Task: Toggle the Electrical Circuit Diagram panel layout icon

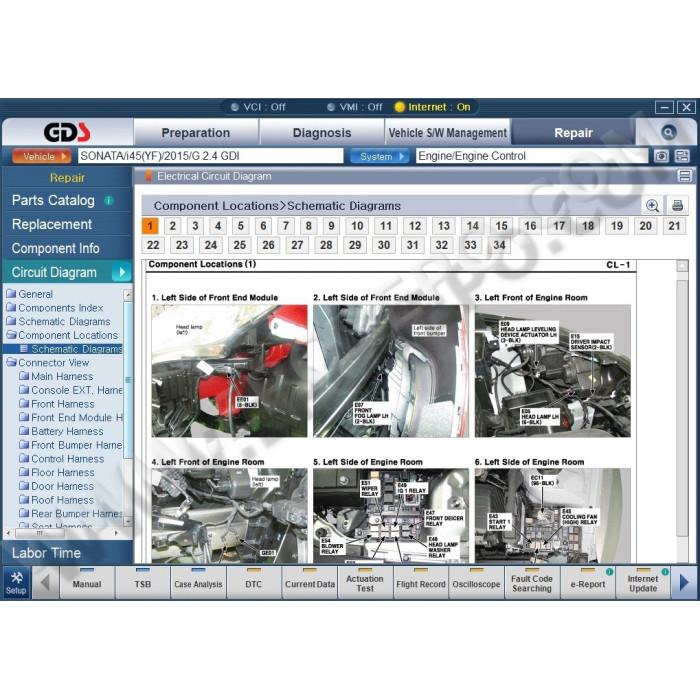Action: tap(685, 176)
